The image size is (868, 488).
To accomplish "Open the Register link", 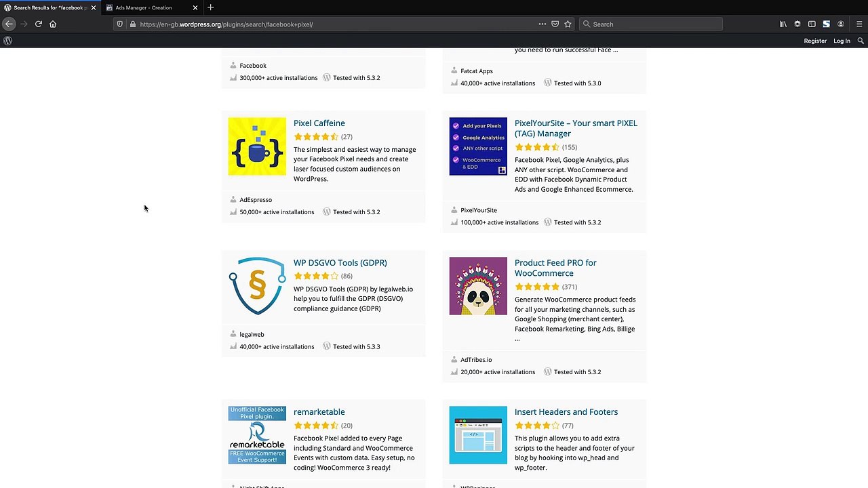I will coord(815,41).
